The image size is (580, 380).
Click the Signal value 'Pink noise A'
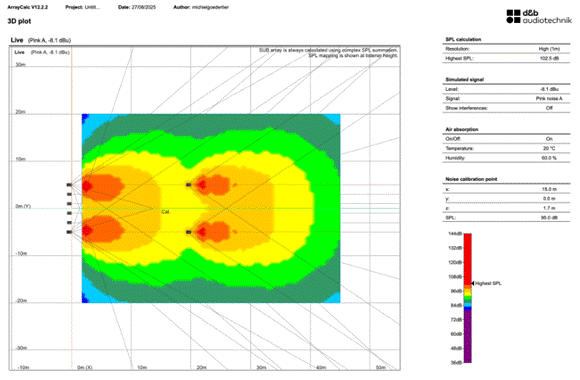pos(549,99)
